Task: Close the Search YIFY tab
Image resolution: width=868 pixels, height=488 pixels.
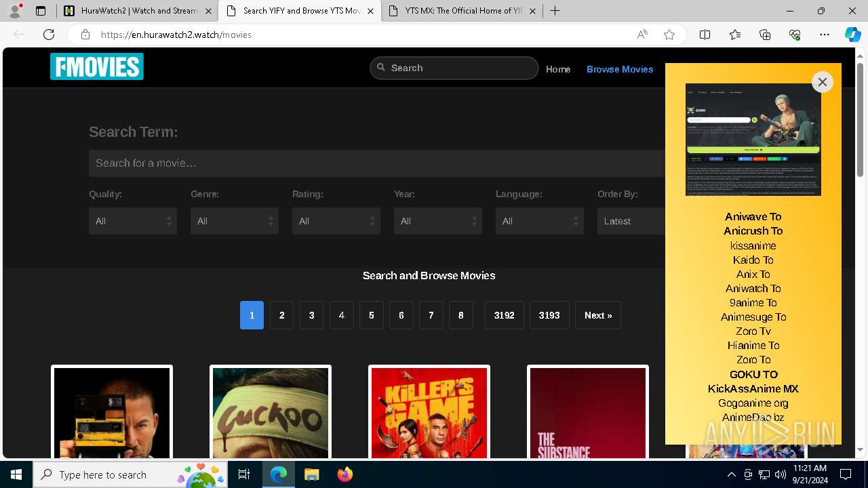Action: [371, 11]
